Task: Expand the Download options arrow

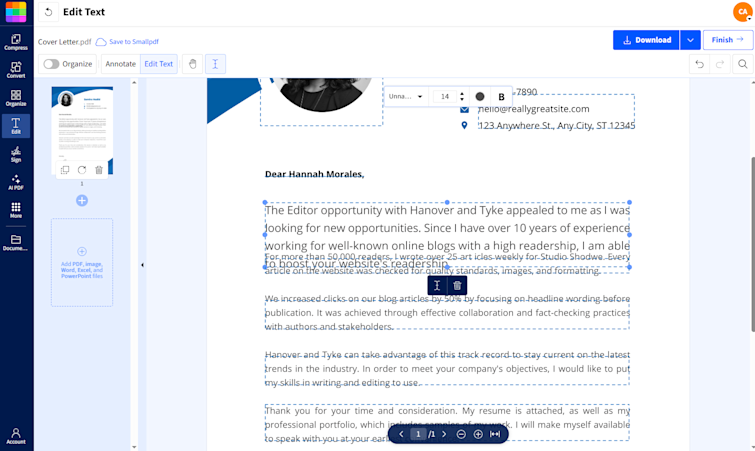Action: pos(690,40)
